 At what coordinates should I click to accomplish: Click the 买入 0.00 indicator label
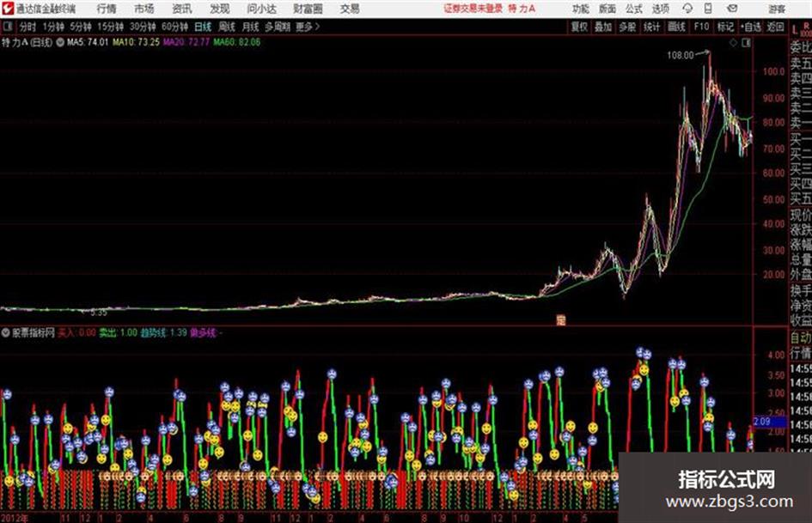[x=76, y=332]
